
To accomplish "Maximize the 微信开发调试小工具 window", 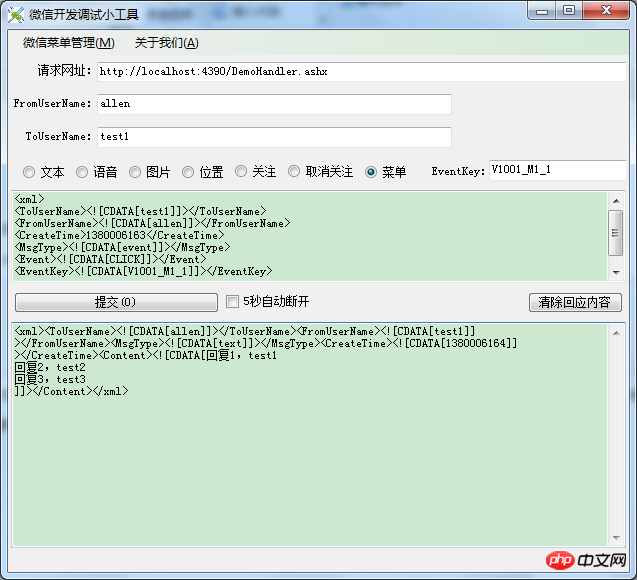I will tap(569, 11).
